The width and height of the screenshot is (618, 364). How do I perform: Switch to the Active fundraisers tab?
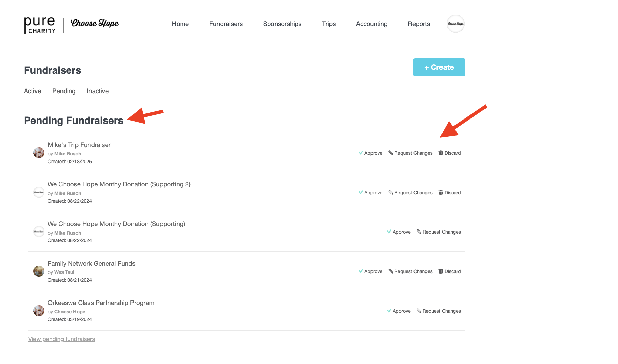tap(32, 91)
